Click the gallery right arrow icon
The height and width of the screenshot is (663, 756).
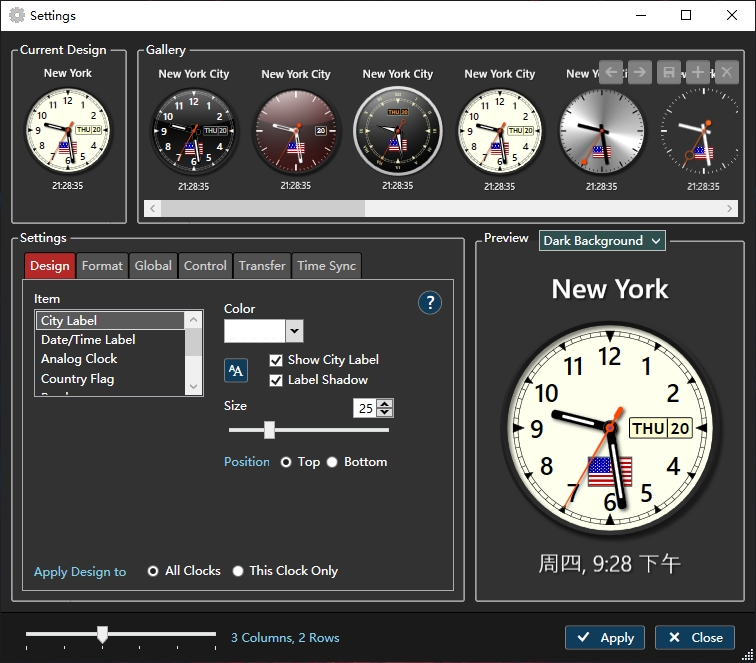640,72
